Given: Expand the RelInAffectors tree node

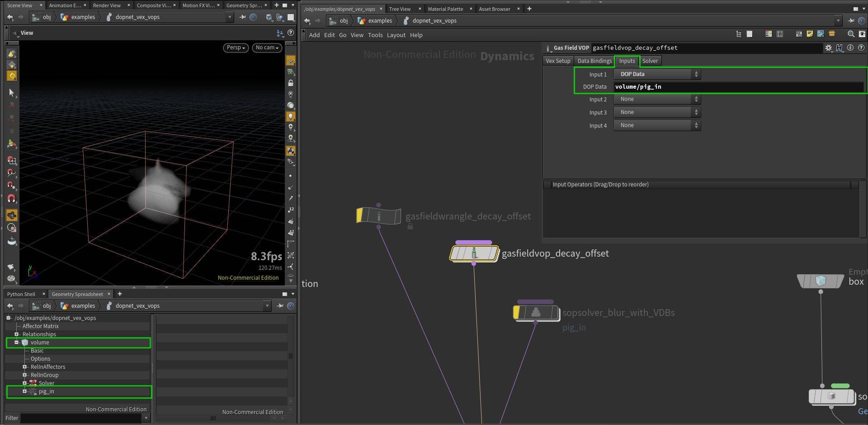Looking at the screenshot, I should coord(25,367).
